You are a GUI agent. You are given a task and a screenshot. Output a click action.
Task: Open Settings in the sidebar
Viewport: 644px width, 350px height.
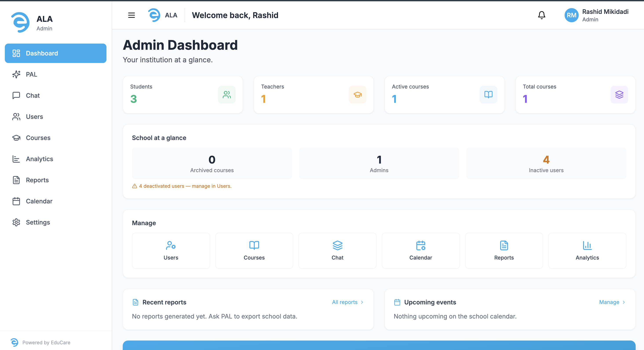click(x=55, y=222)
